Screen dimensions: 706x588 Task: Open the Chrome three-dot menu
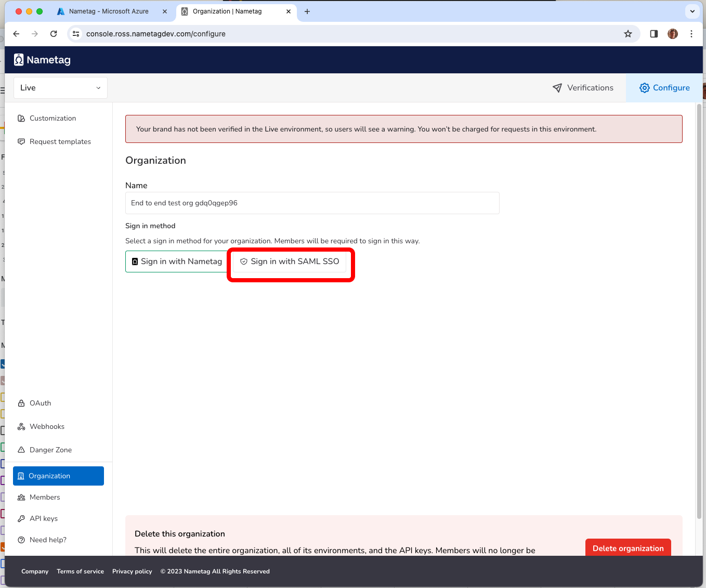click(691, 34)
